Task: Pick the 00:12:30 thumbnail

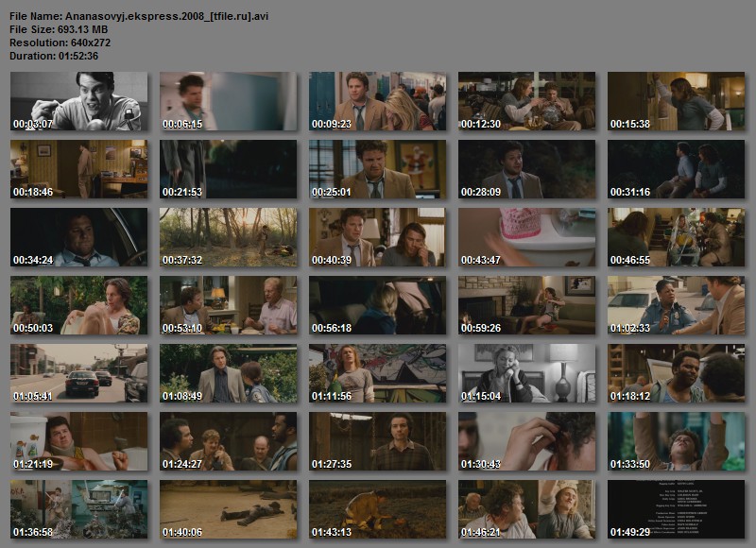Action: [x=527, y=101]
